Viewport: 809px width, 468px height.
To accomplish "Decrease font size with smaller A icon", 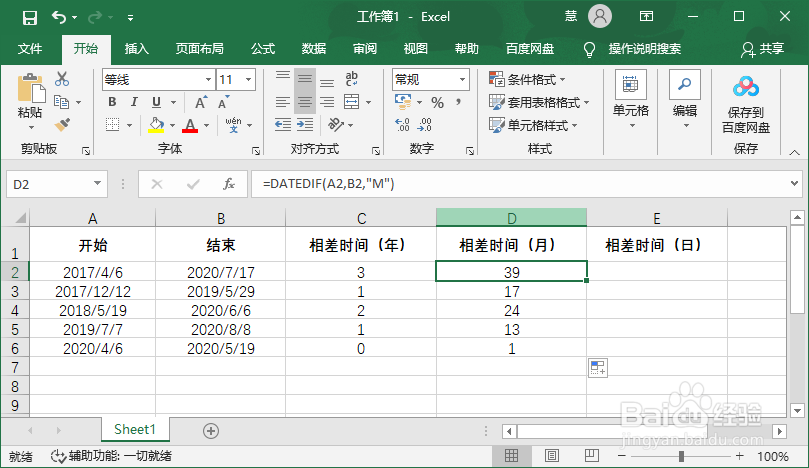I will (223, 102).
